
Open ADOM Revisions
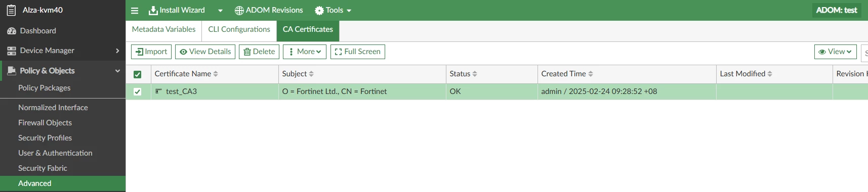[269, 10]
